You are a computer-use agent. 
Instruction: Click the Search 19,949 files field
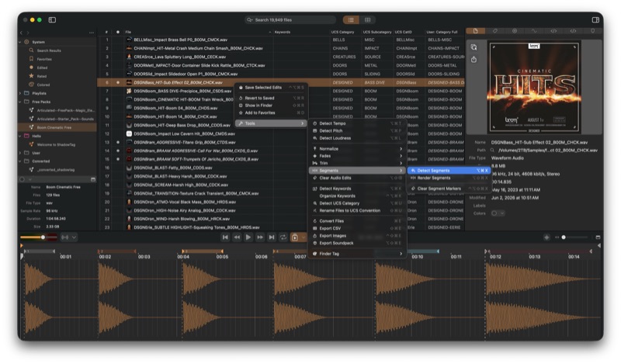(x=290, y=20)
